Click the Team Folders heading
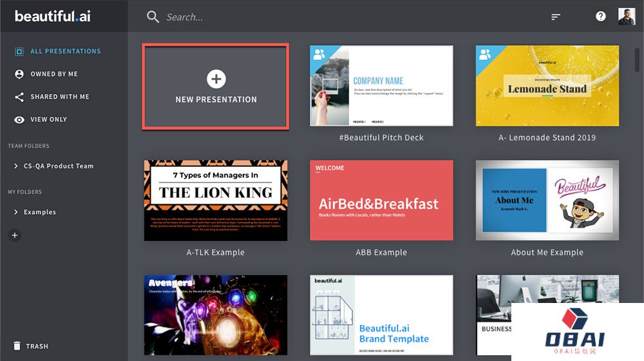644x361 pixels. 29,146
